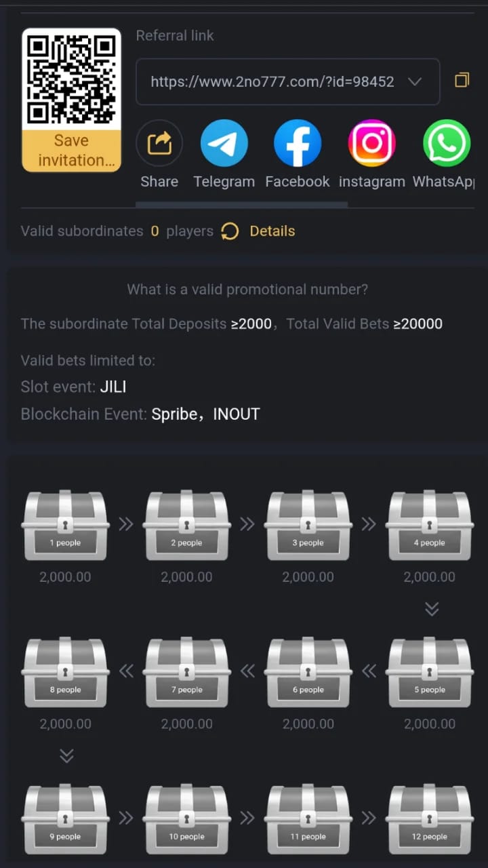Save invitation QR code button
This screenshot has width=488, height=868.
[x=71, y=151]
